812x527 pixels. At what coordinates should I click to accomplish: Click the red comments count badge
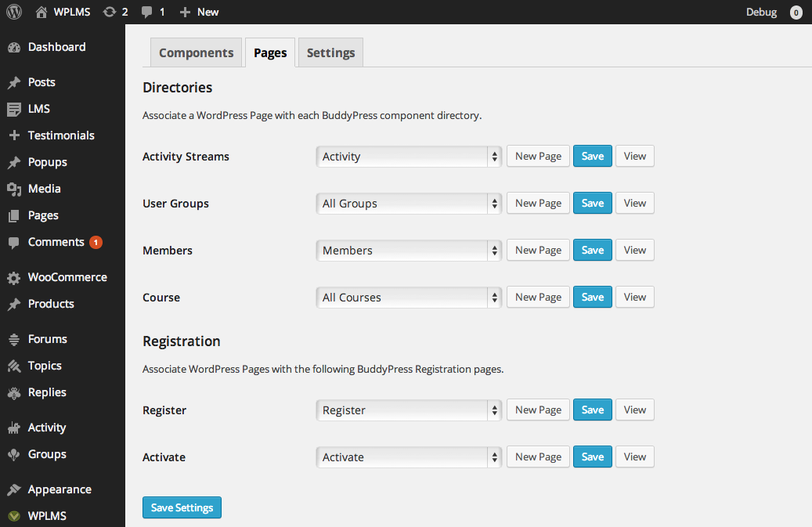96,242
